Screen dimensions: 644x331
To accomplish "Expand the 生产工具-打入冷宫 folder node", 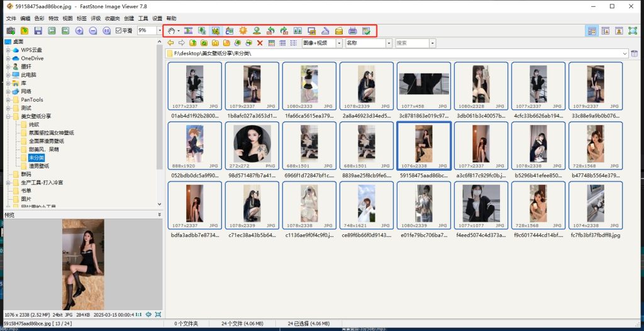I will [x=8, y=183].
